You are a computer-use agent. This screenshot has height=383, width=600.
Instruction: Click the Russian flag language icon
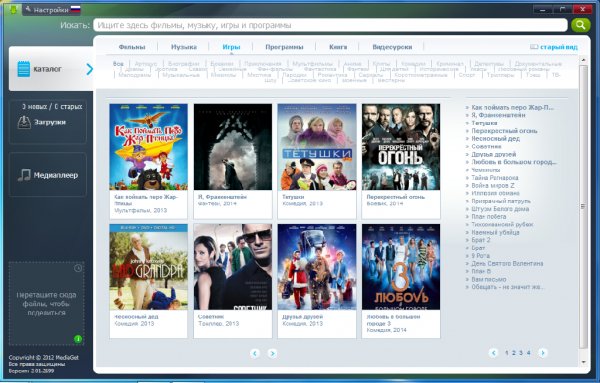click(75, 9)
